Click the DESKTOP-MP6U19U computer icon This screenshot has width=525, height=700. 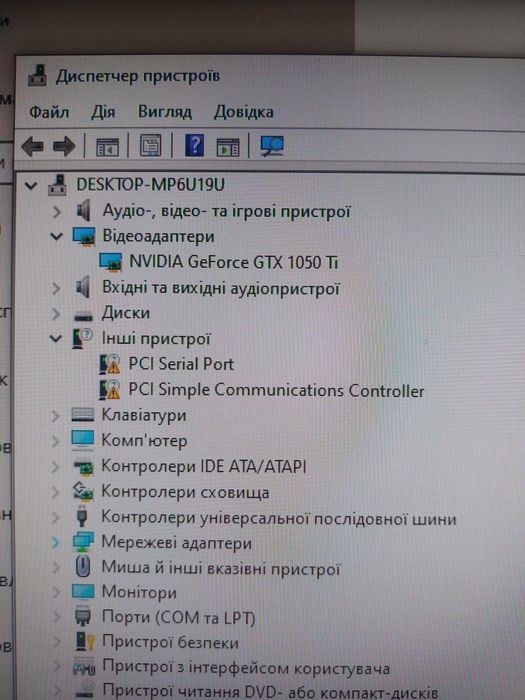click(57, 184)
